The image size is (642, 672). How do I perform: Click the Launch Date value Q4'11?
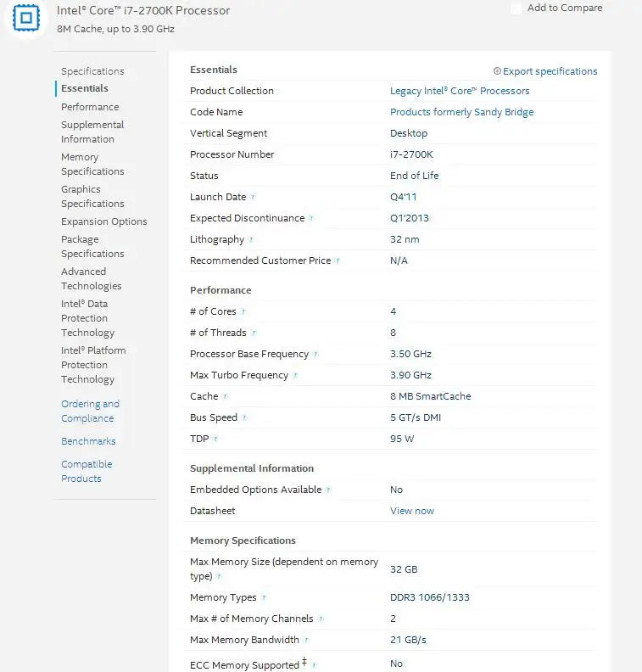403,197
